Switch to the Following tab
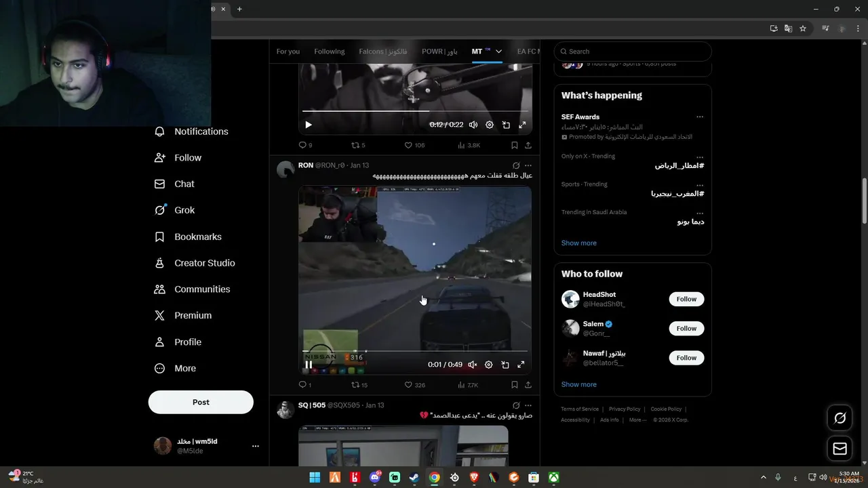The width and height of the screenshot is (868, 488). (330, 52)
